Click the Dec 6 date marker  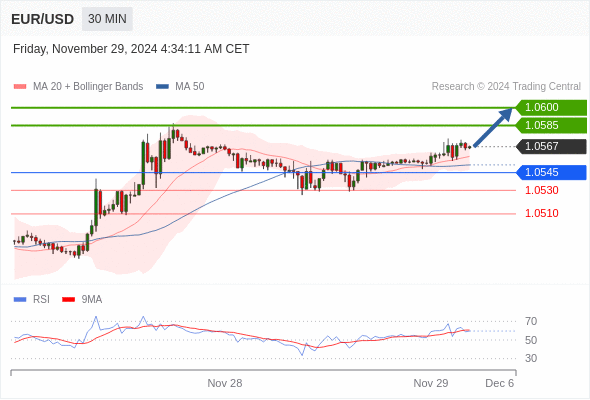tap(499, 383)
